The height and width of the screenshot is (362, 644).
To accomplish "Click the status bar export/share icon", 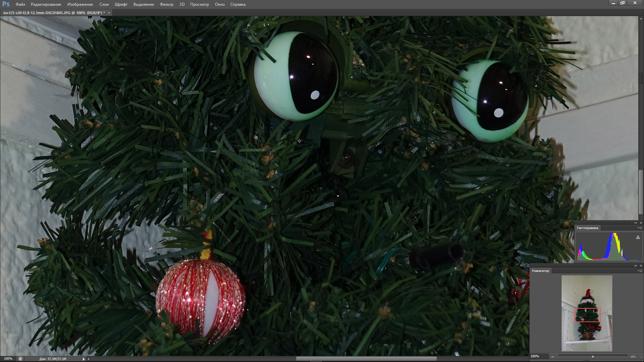I will [20, 359].
